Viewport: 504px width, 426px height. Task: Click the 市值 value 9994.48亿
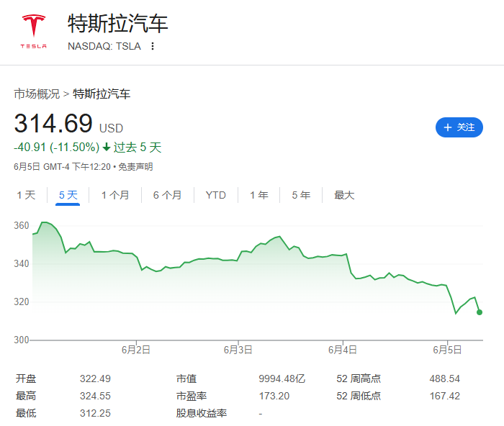point(282,379)
